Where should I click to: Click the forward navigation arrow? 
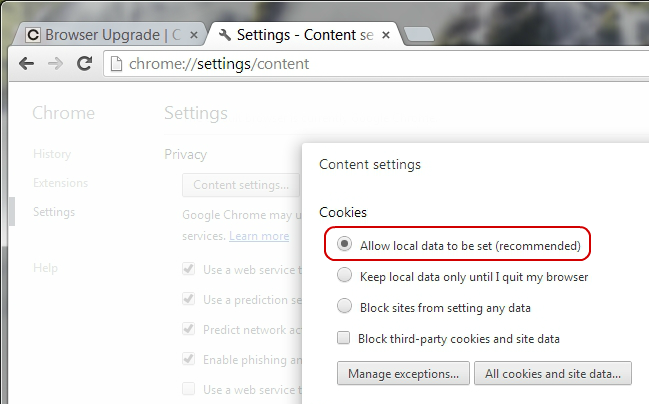click(55, 63)
